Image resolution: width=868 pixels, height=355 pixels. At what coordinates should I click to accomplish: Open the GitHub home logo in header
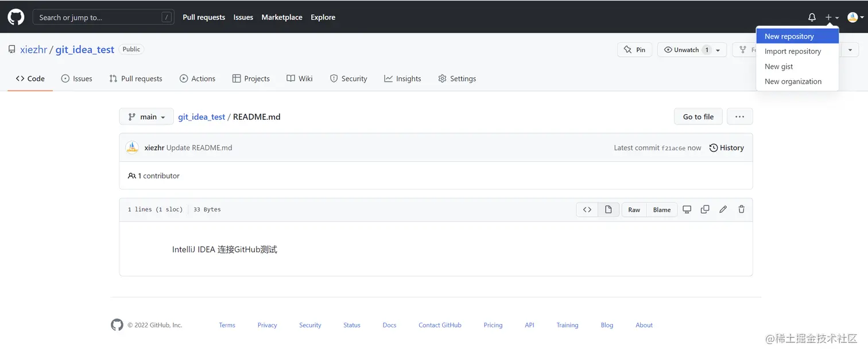pyautogui.click(x=16, y=17)
